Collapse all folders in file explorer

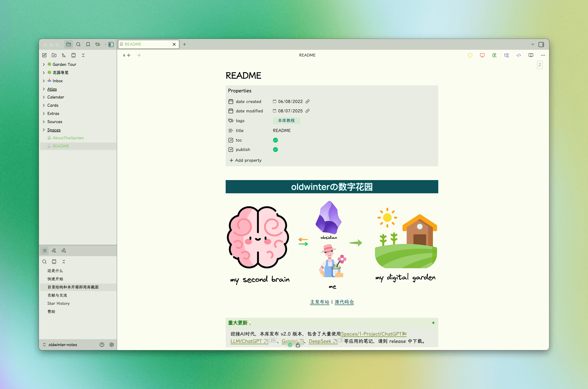83,55
